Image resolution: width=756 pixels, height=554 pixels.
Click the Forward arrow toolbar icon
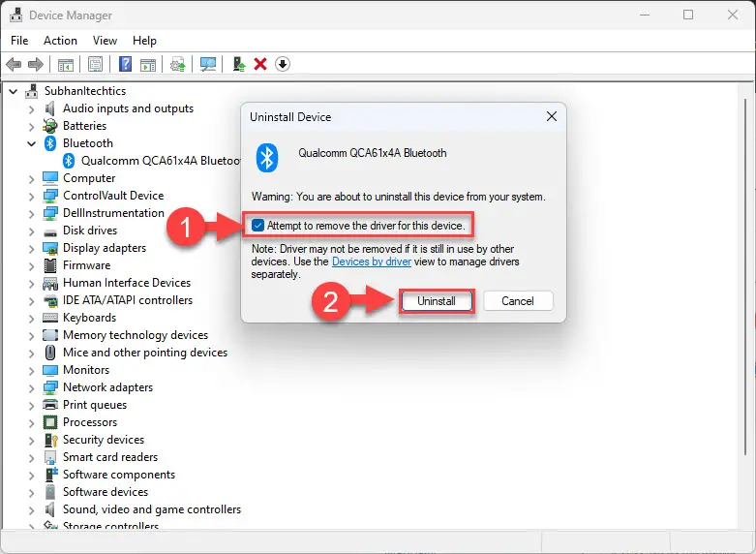click(36, 64)
